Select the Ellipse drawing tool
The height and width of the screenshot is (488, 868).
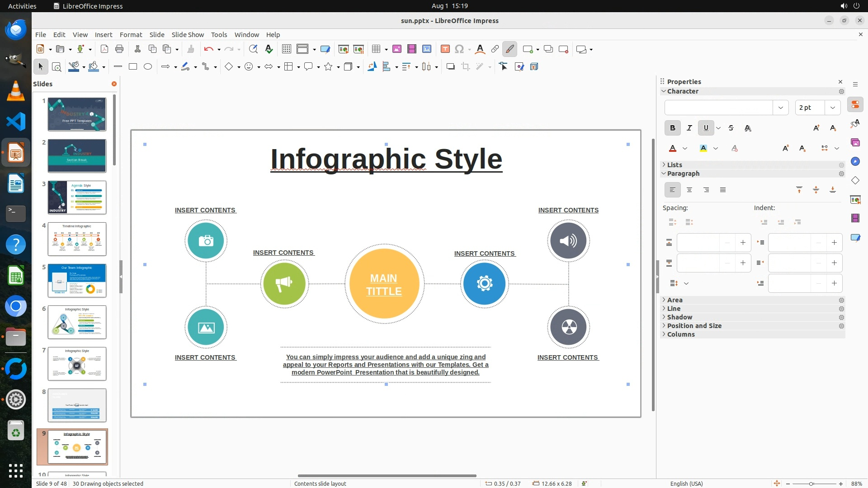point(148,67)
